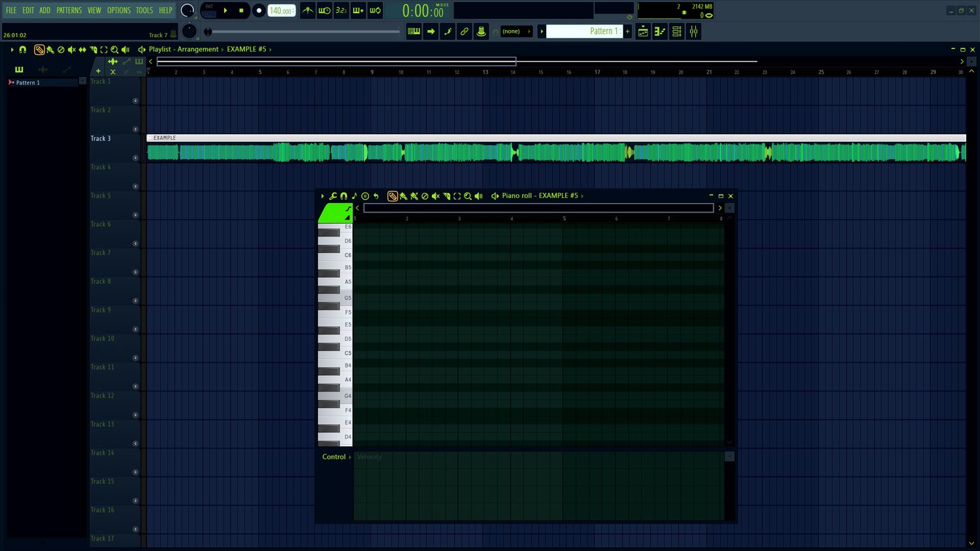
Task: Toggle countdown before recording
Action: click(x=341, y=10)
